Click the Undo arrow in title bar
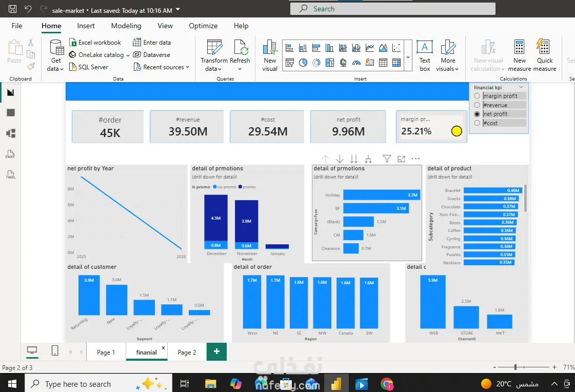575x392 pixels. tap(28, 9)
